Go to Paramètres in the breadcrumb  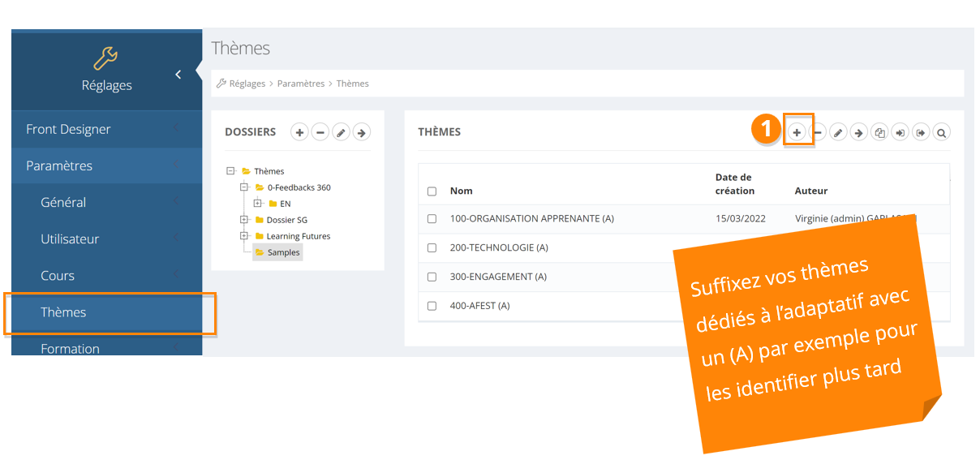(300, 84)
